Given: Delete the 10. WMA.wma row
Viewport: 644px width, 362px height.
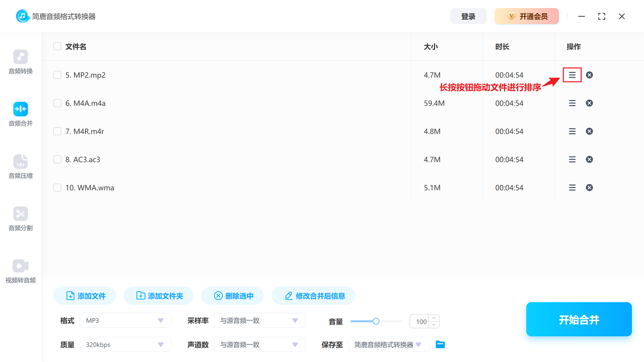Looking at the screenshot, I should [x=589, y=188].
